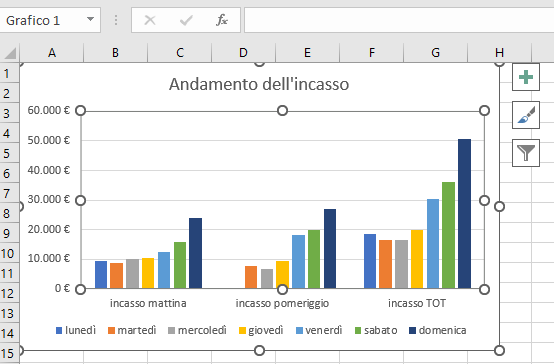This screenshot has height=364, width=554.
Task: Click plot area top-right corner handle
Action: 484,111
